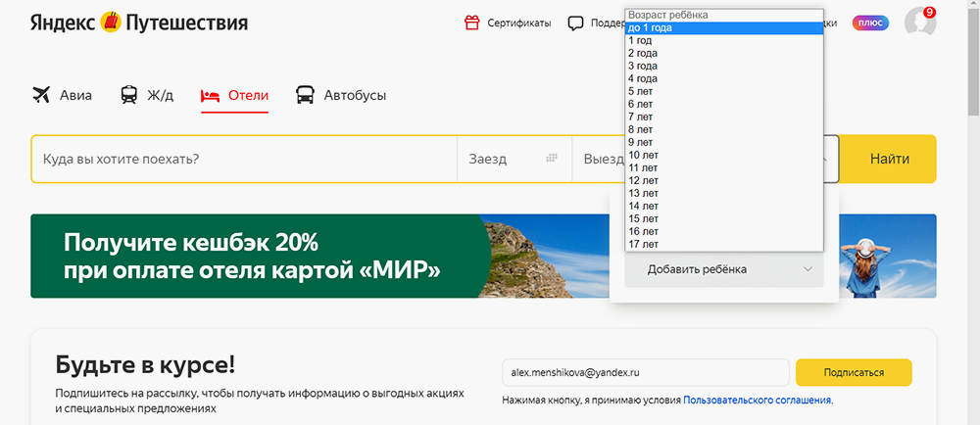Expand the Добавить ребёнка dropdown
Image resolution: width=980 pixels, height=425 pixels.
point(724,269)
